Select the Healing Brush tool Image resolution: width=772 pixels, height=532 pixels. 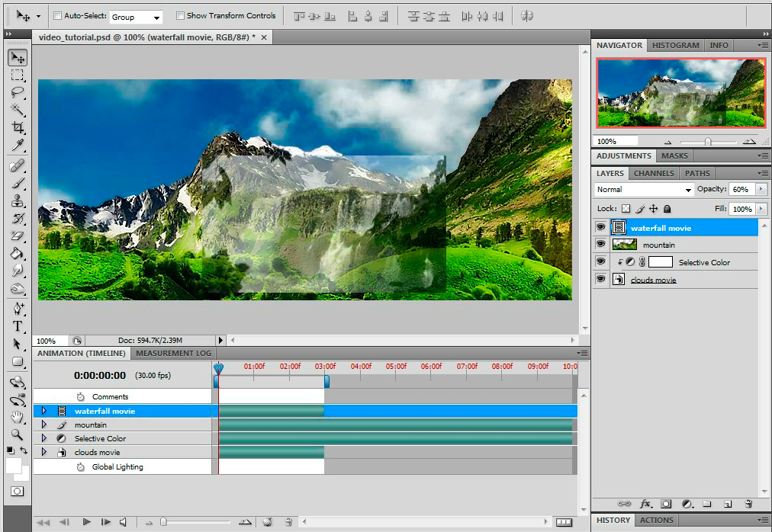click(18, 166)
